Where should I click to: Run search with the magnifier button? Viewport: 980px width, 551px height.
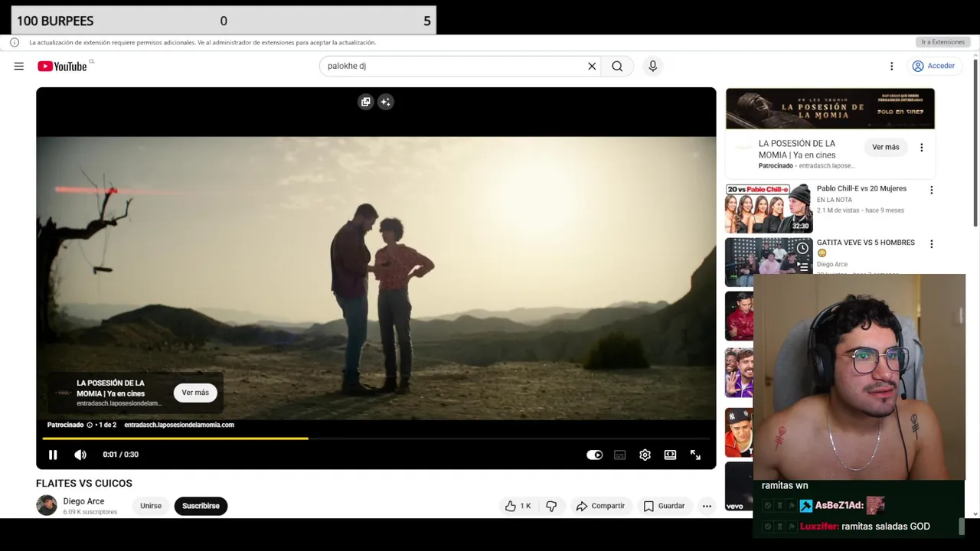pos(617,67)
